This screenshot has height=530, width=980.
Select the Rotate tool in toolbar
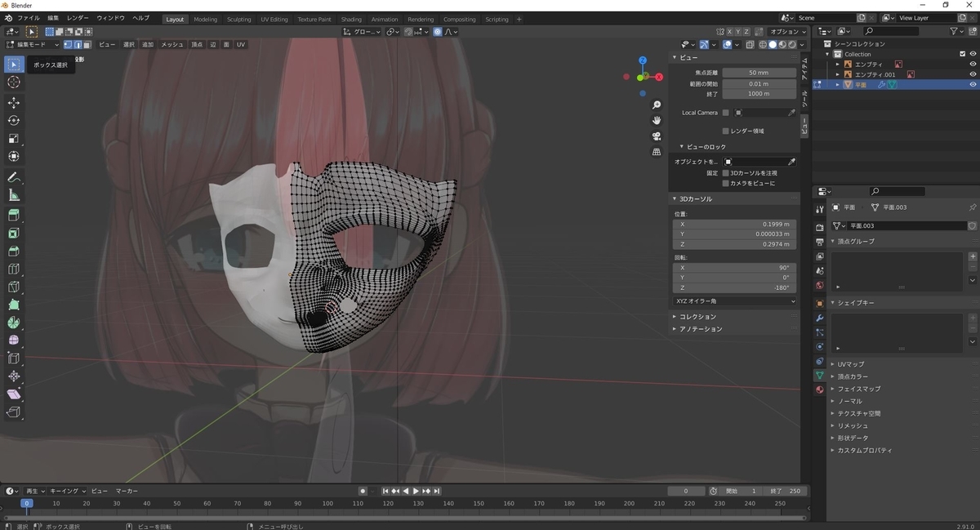point(14,120)
